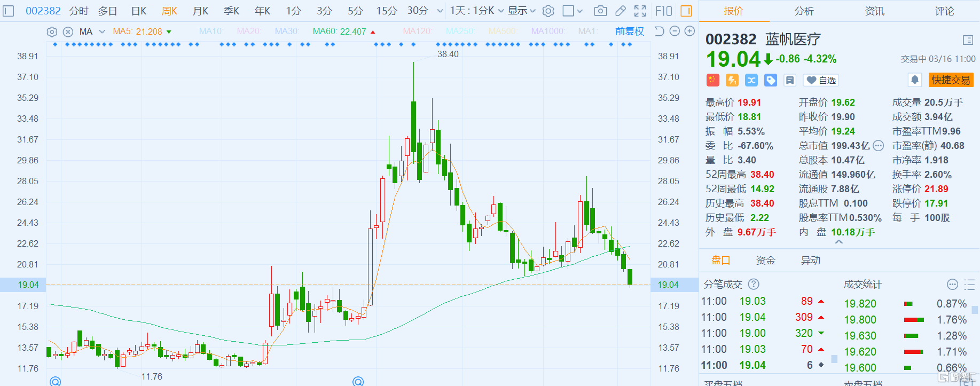Open the 资讯 news tab
The height and width of the screenshot is (386, 980).
[x=874, y=11]
